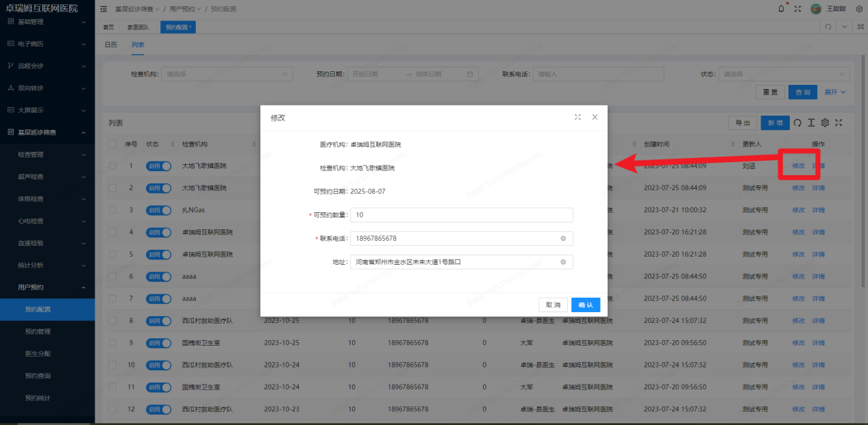Toggle the 启用 switch in row 8
The width and height of the screenshot is (868, 425).
(x=158, y=320)
